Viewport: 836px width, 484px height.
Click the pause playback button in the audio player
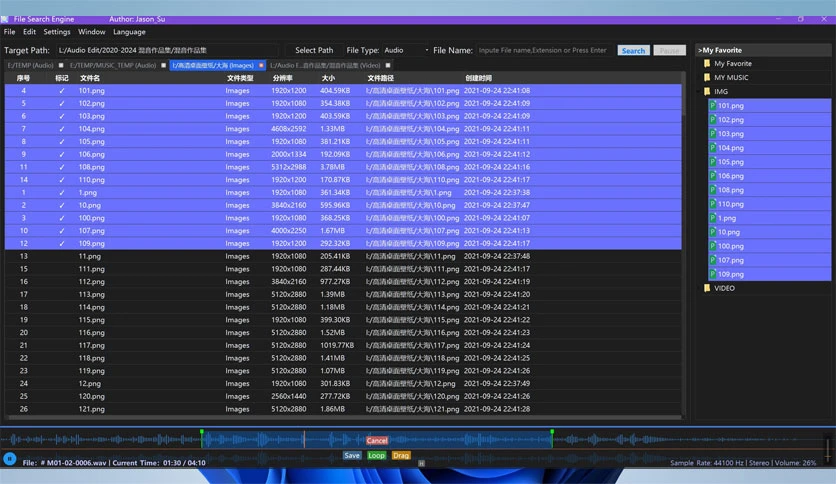[9, 458]
